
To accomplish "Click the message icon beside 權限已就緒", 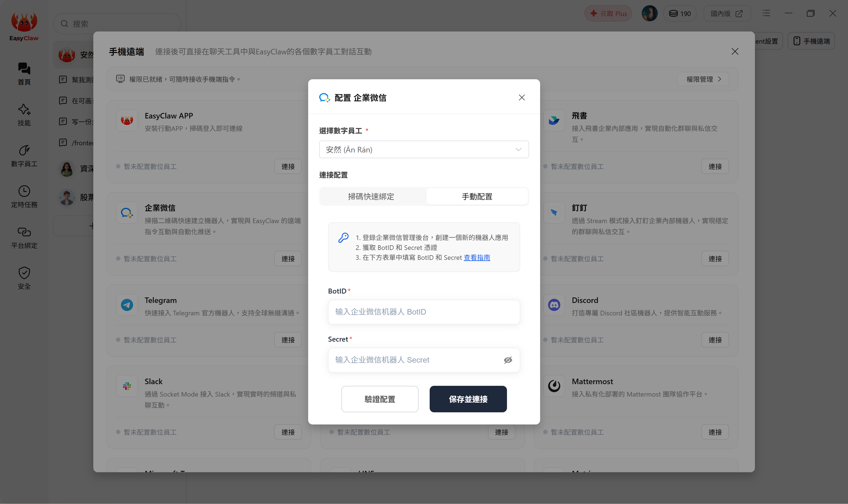I will pos(120,79).
